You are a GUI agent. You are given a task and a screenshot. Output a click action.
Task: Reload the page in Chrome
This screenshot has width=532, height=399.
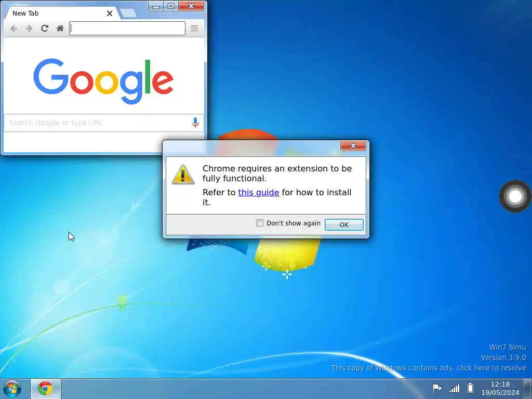[x=45, y=29]
